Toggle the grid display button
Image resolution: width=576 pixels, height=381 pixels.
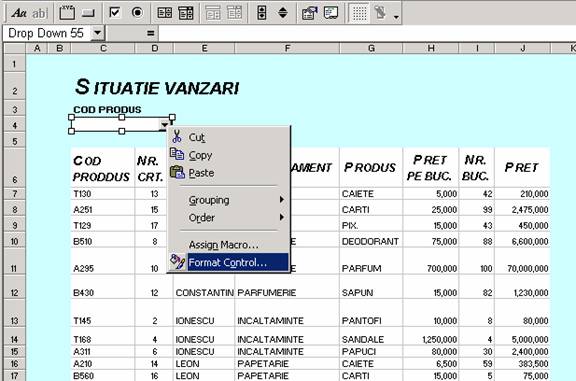click(x=359, y=13)
